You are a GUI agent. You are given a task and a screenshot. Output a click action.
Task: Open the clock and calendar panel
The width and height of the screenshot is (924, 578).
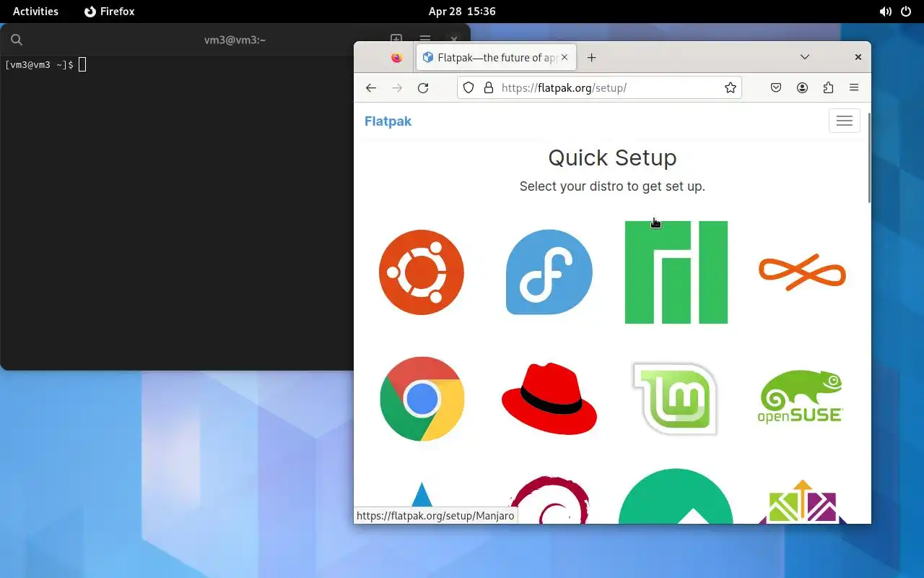[462, 12]
